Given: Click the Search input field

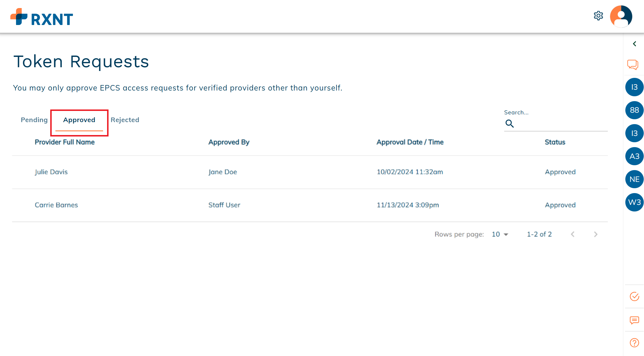Looking at the screenshot, I should coord(560,124).
